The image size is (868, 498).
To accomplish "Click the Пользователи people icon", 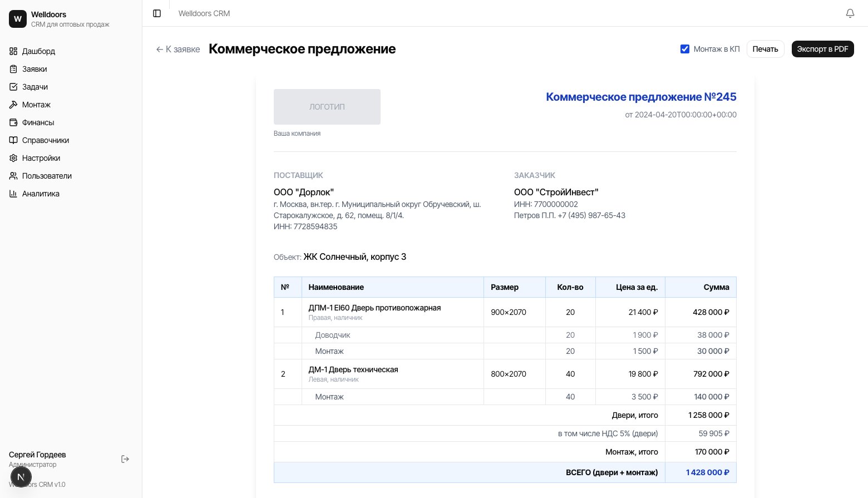I will (13, 176).
